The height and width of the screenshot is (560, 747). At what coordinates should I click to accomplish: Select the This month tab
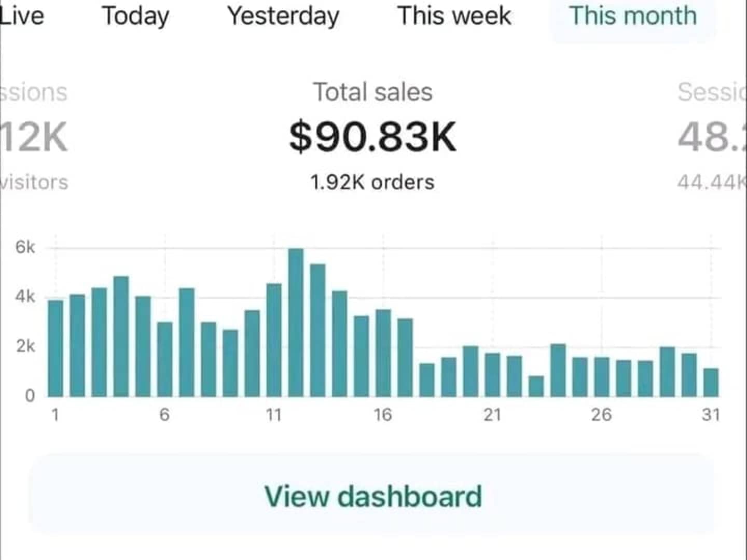tap(633, 16)
